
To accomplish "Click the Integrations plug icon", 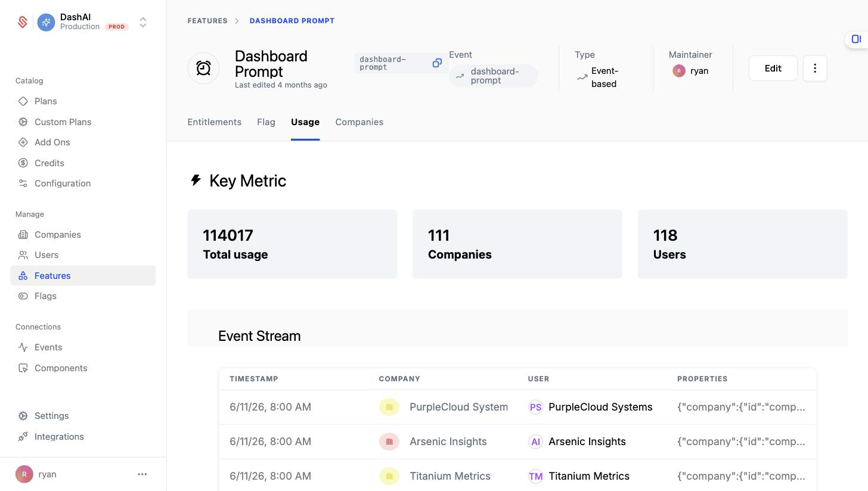I will click(23, 437).
